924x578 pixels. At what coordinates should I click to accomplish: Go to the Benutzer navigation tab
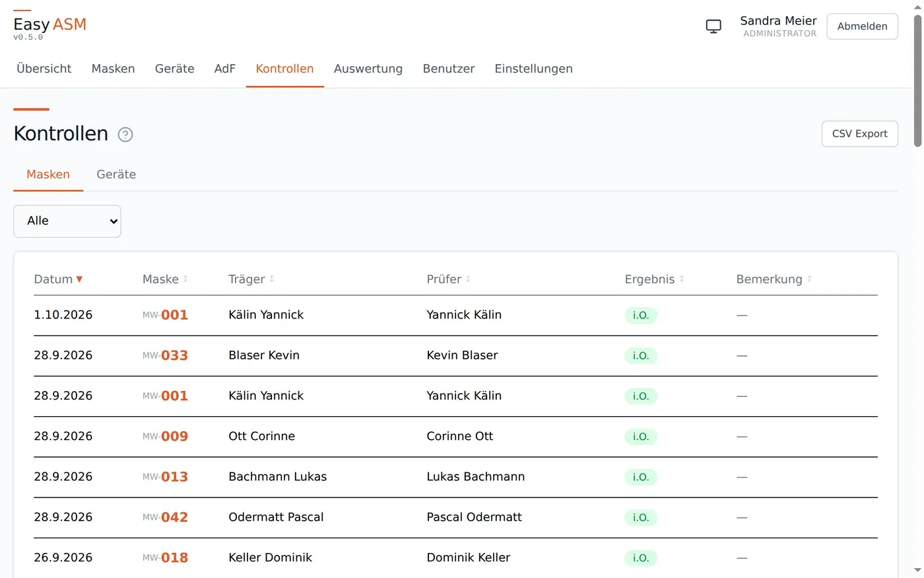tap(449, 69)
